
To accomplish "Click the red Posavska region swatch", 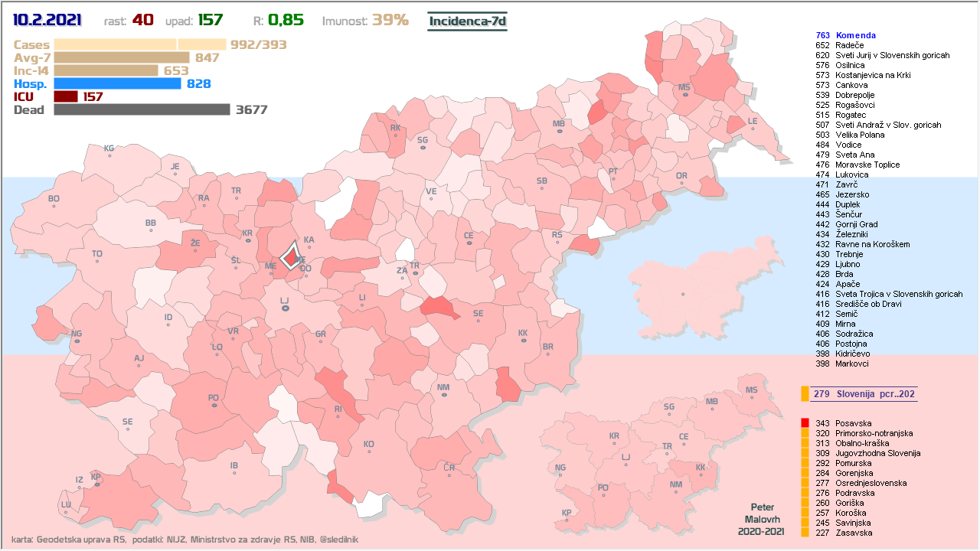I will coord(805,423).
